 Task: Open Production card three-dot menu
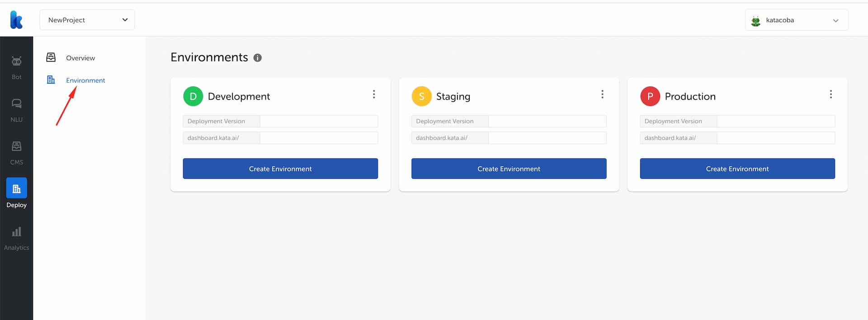tap(831, 94)
